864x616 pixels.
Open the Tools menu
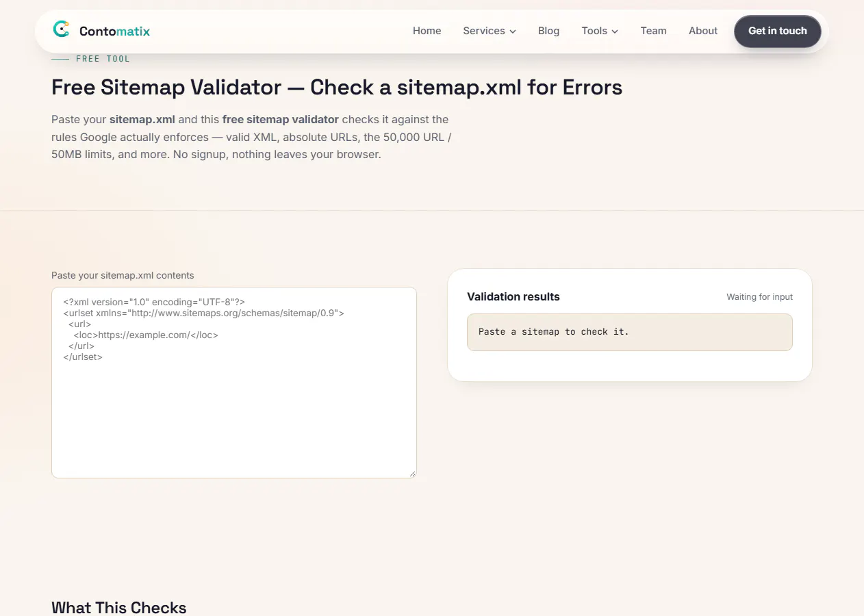[x=600, y=31]
